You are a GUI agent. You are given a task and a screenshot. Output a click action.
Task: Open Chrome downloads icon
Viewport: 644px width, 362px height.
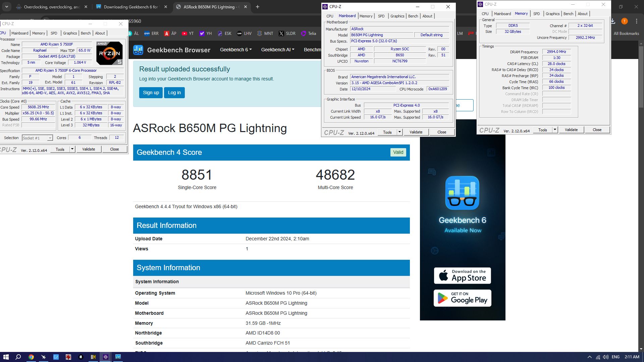pos(613,21)
